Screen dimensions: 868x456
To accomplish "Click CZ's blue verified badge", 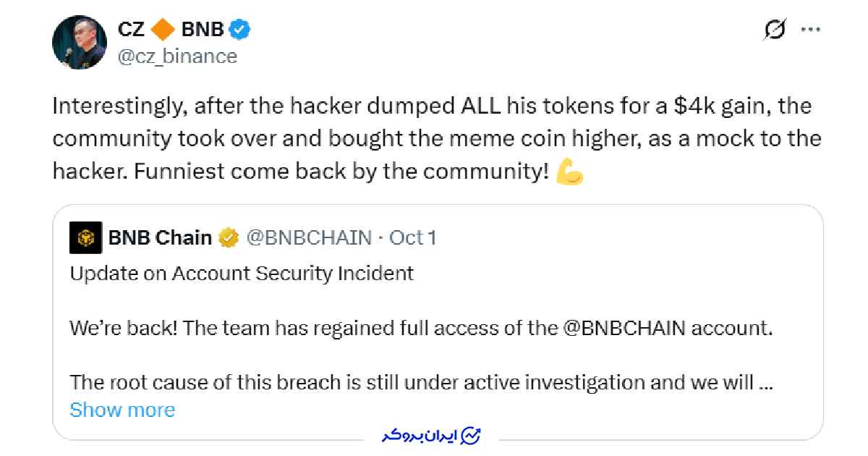I will (x=240, y=30).
